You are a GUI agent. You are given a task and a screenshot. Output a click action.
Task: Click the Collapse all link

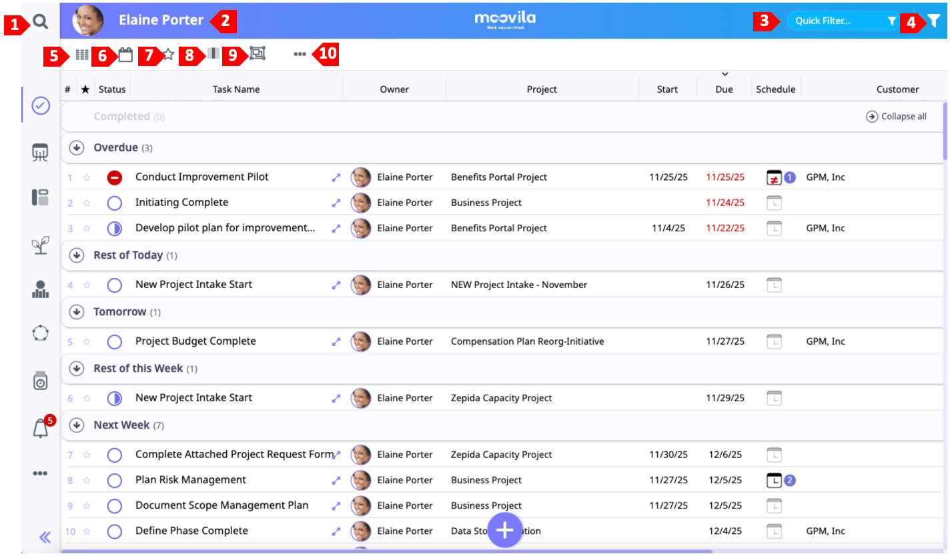897,117
